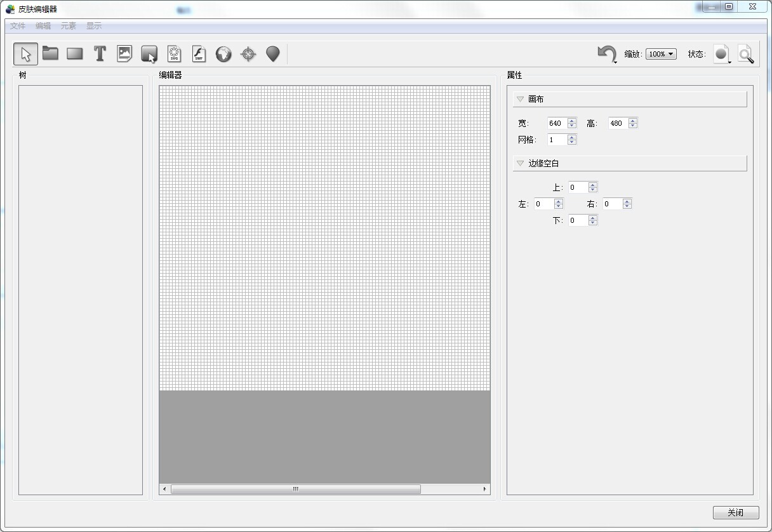Image resolution: width=772 pixels, height=532 pixels.
Task: Open the 元素 menu
Action: tap(69, 26)
